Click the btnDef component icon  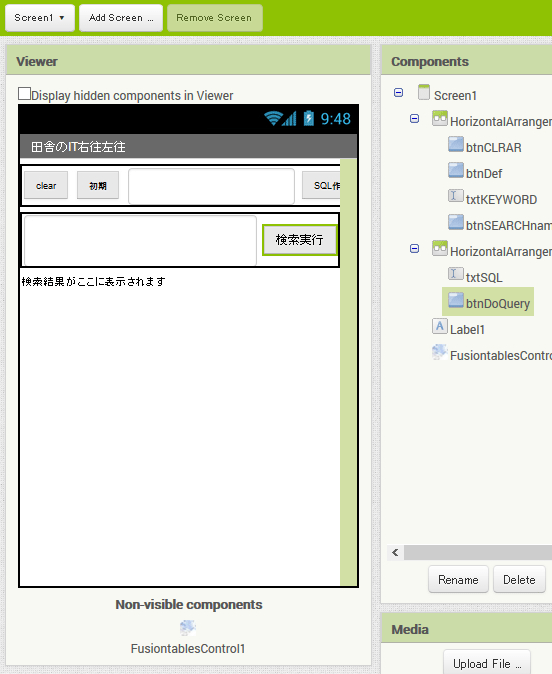pyautogui.click(x=456, y=170)
